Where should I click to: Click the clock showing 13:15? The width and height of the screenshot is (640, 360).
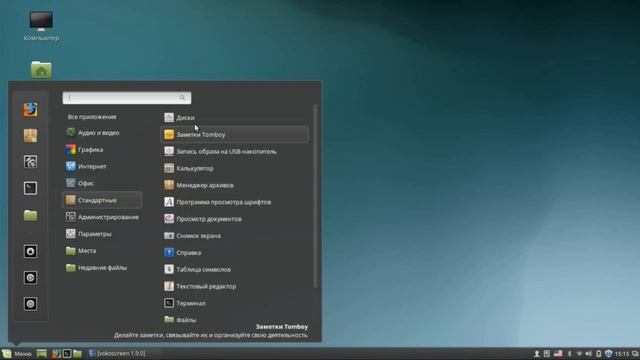(622, 353)
